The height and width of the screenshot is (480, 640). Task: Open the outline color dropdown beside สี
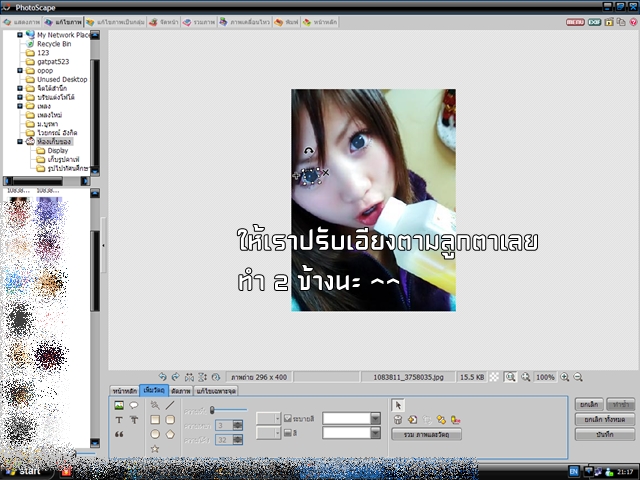coord(376,433)
